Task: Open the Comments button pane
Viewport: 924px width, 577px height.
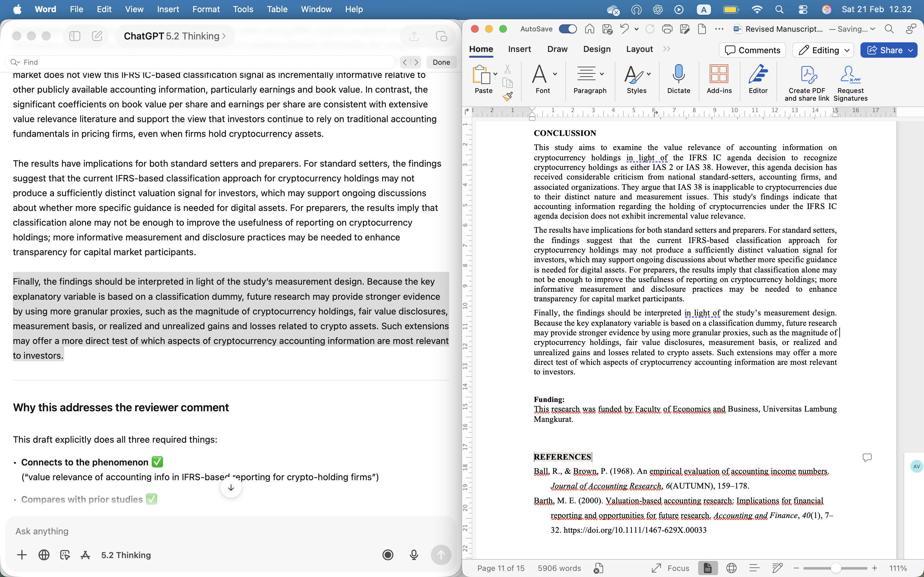Action: pos(752,50)
